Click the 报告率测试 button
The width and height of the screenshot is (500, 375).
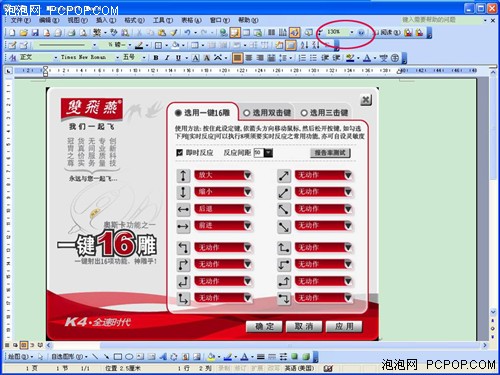(x=330, y=153)
